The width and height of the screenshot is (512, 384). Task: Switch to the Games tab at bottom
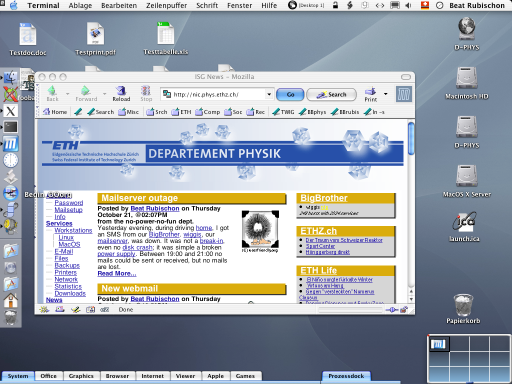tap(245, 376)
